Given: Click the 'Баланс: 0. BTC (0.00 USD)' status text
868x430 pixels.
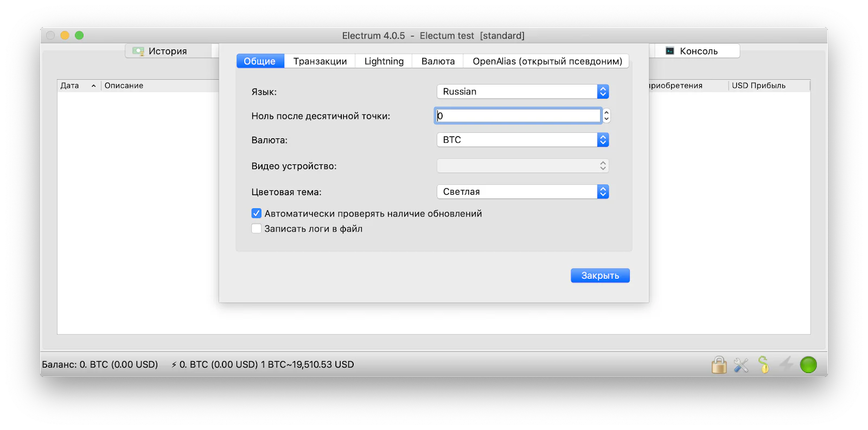Looking at the screenshot, I should coord(100,364).
